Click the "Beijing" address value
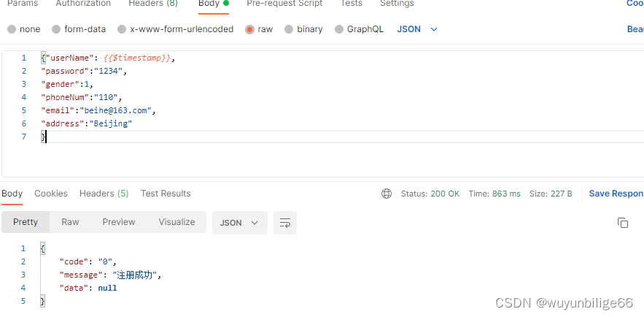 click(x=111, y=123)
